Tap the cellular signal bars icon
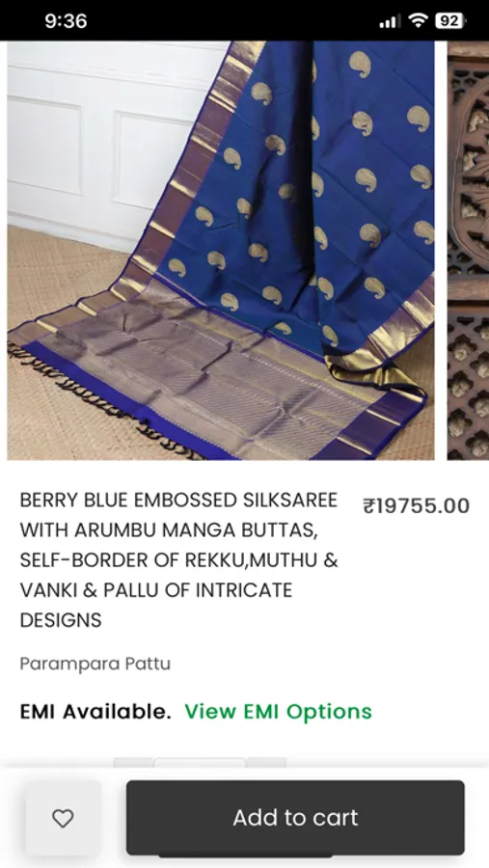 [390, 21]
